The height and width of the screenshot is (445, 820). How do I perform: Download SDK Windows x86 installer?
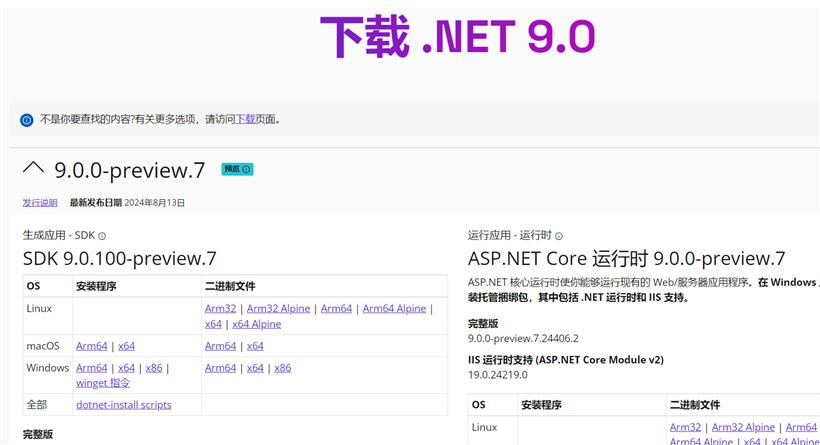[x=154, y=368]
